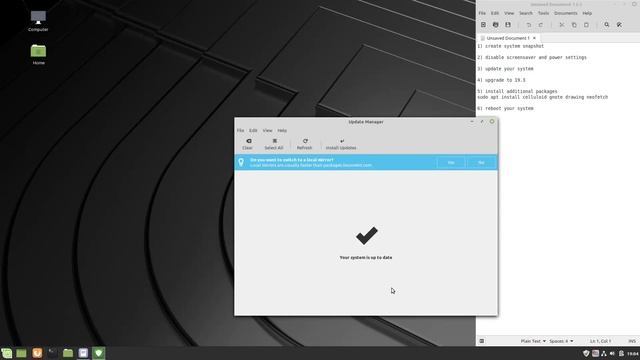Click the Clear button in Update Manager toolbar
The image size is (640, 360).
247,144
